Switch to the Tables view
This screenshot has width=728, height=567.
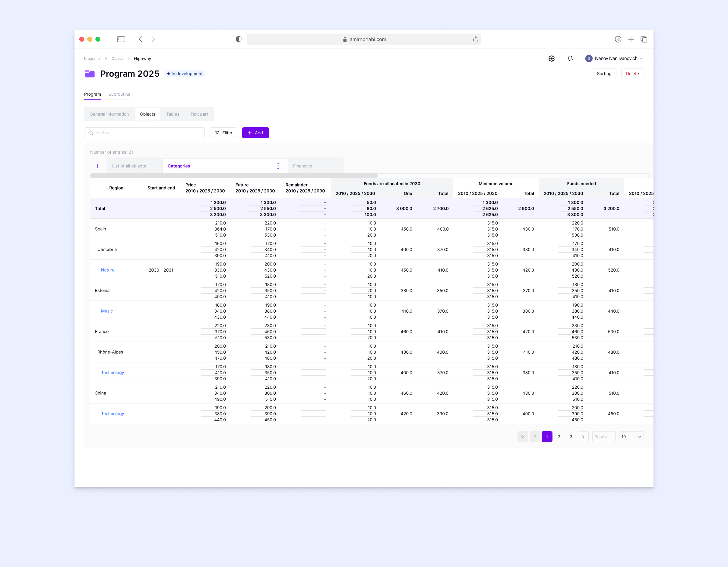coord(173,114)
